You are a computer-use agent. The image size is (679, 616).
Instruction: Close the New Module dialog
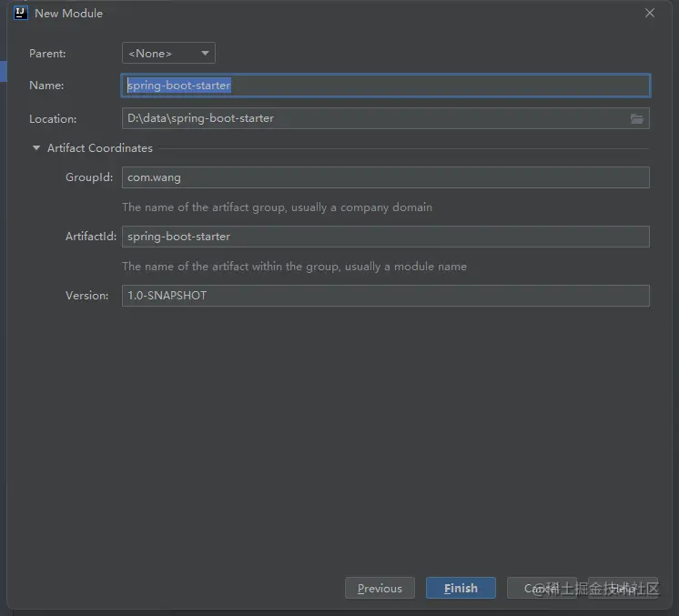coord(650,13)
